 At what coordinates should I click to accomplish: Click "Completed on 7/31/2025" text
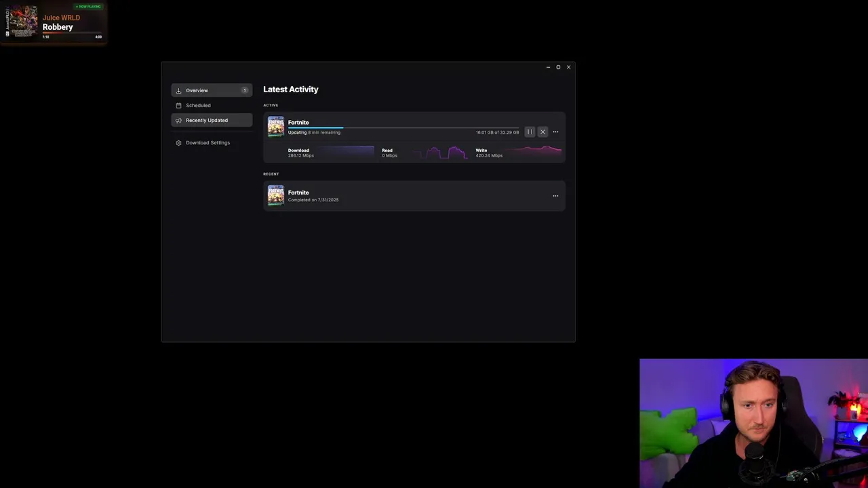[313, 200]
